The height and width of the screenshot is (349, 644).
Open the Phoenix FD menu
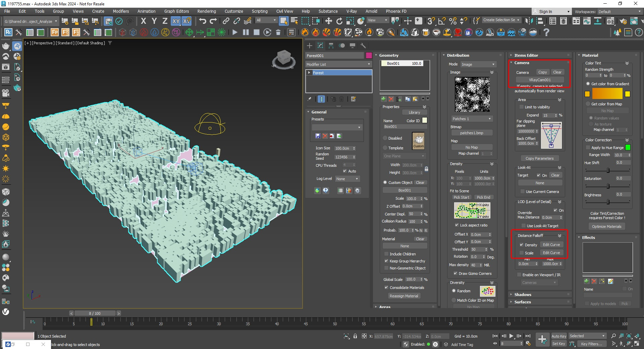(x=396, y=11)
